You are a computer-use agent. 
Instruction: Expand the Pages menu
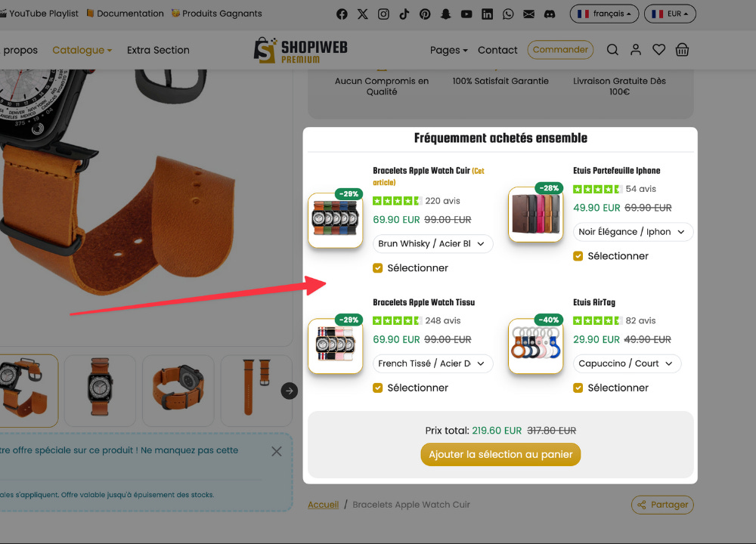(448, 50)
